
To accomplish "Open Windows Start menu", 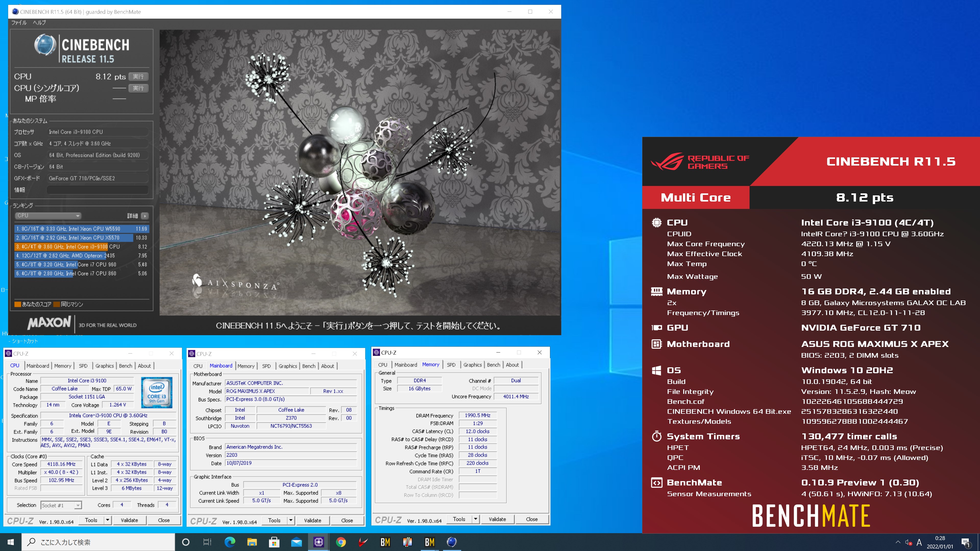I will (x=11, y=542).
